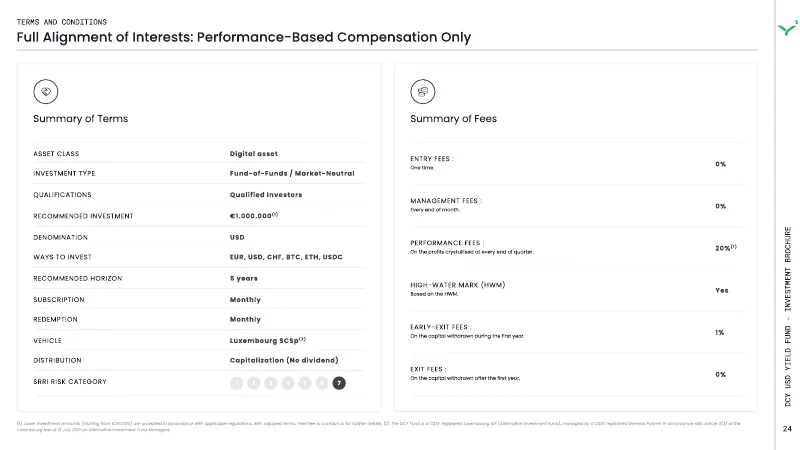
Task: Click page number 24
Action: 787,429
